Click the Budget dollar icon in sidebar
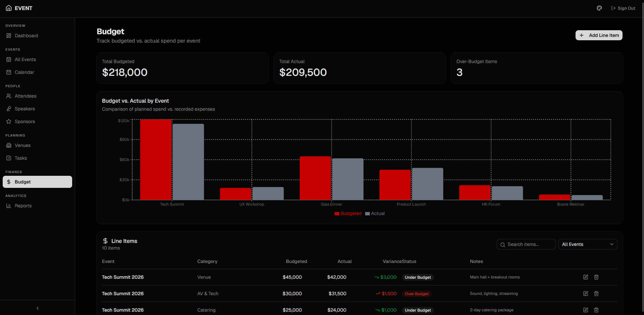644x315 pixels. (x=9, y=182)
